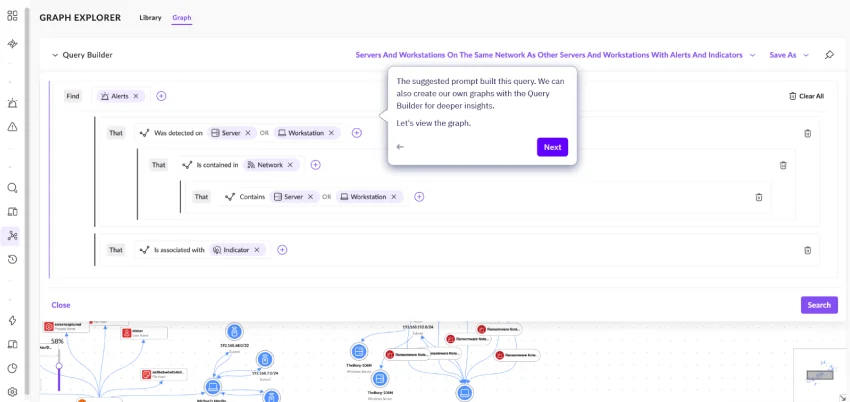This screenshot has height=402, width=850.
Task: Add an entity after the Alerts chip
Action: 161,96
